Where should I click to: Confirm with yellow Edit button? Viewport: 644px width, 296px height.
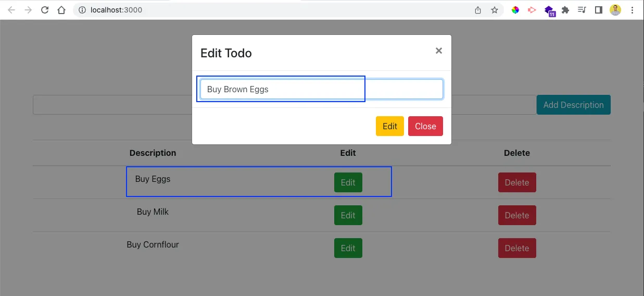point(390,126)
